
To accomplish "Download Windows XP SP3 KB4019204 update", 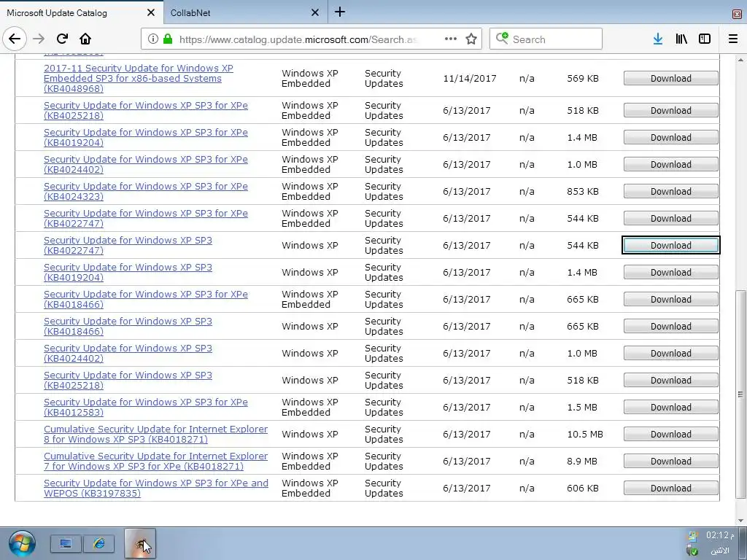I will pos(671,273).
